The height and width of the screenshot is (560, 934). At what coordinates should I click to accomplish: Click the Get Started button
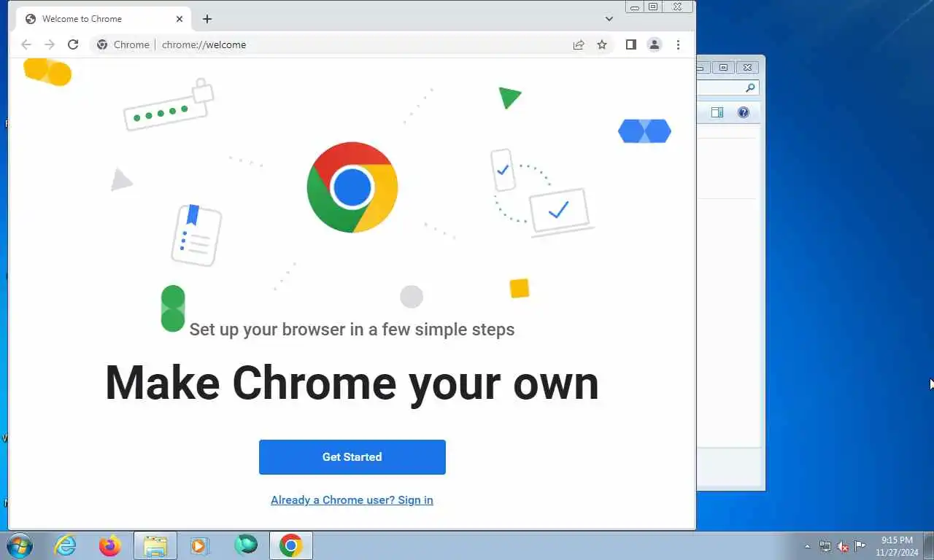point(352,457)
